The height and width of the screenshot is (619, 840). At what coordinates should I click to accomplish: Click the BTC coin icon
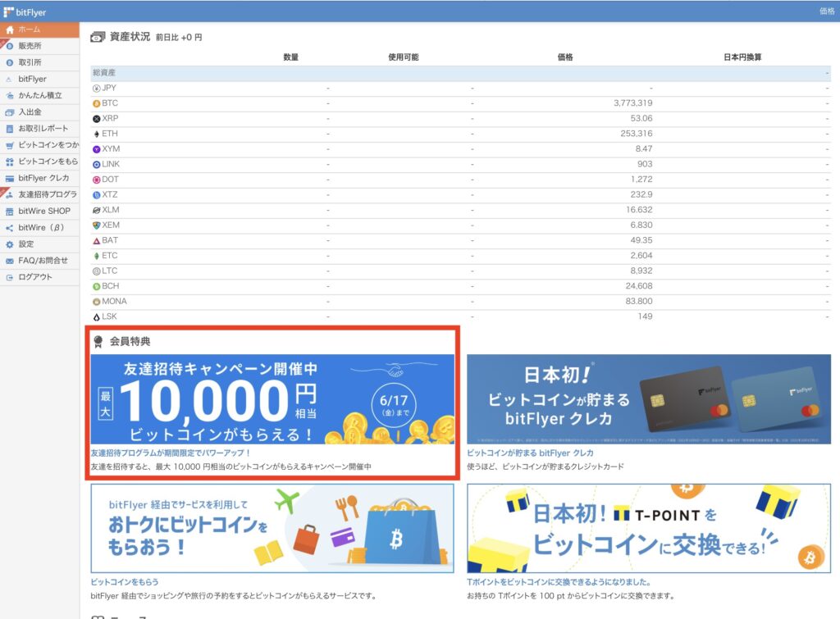(97, 103)
